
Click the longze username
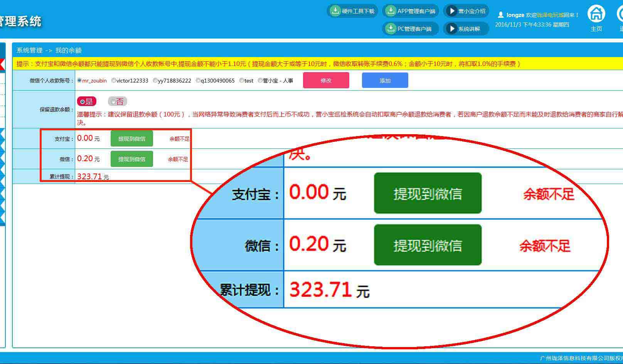[515, 15]
